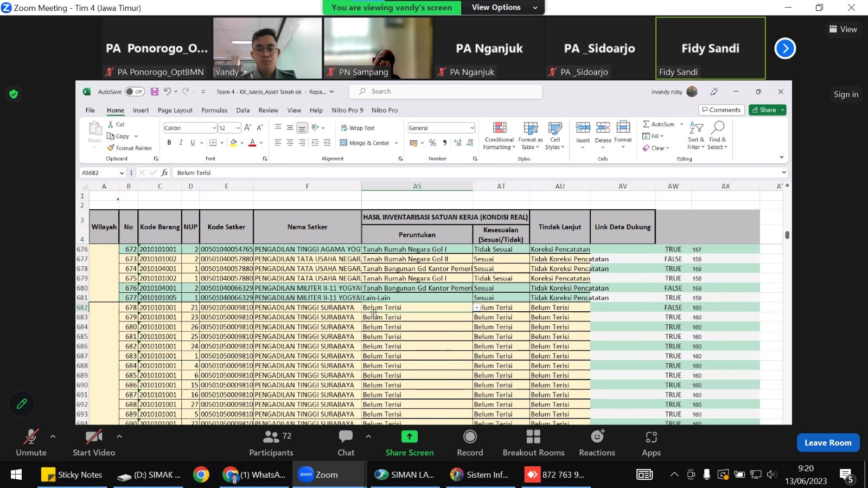868x488 pixels.
Task: Click the Comma Style icon
Action: pos(445,143)
